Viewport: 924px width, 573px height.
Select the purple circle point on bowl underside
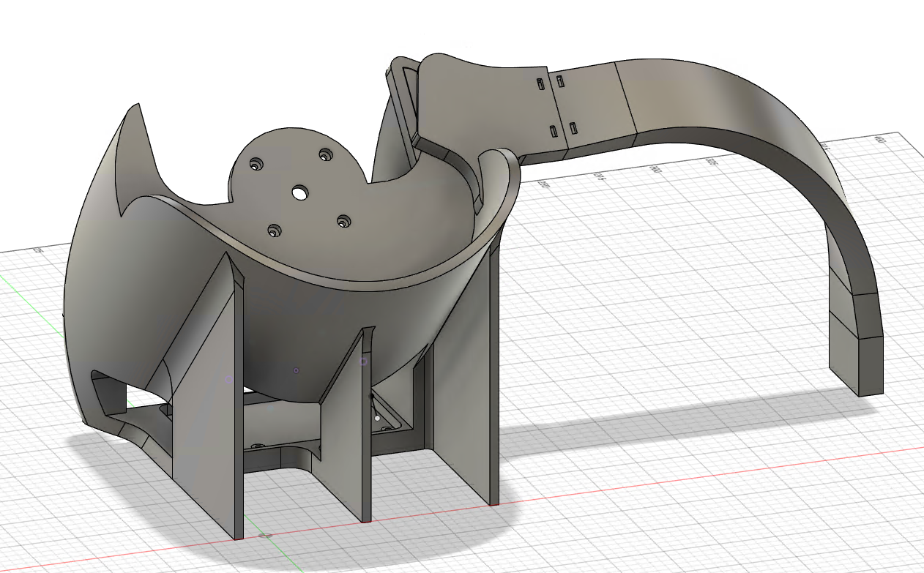(x=296, y=371)
